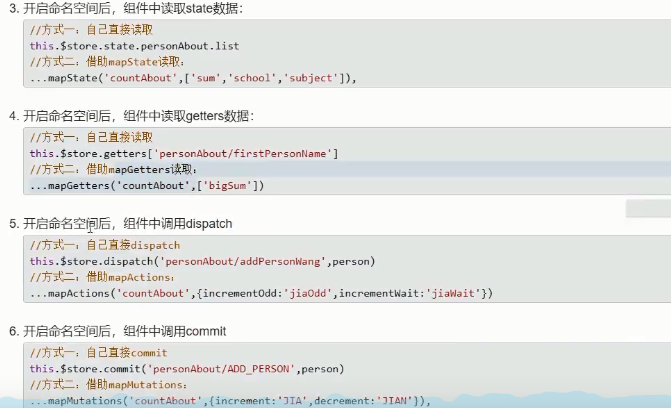Click the comment '//方式一：自己直接dispatch'
The height and width of the screenshot is (408, 671).
105,245
